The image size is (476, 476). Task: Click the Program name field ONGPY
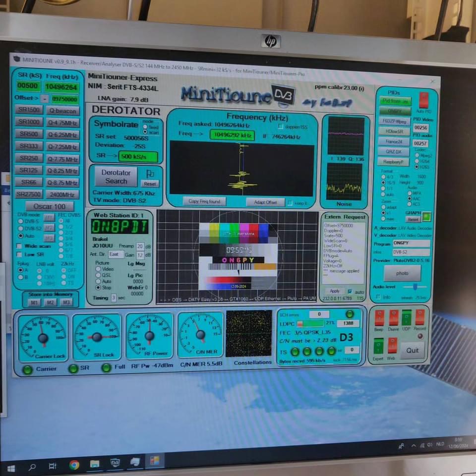[x=412, y=243]
